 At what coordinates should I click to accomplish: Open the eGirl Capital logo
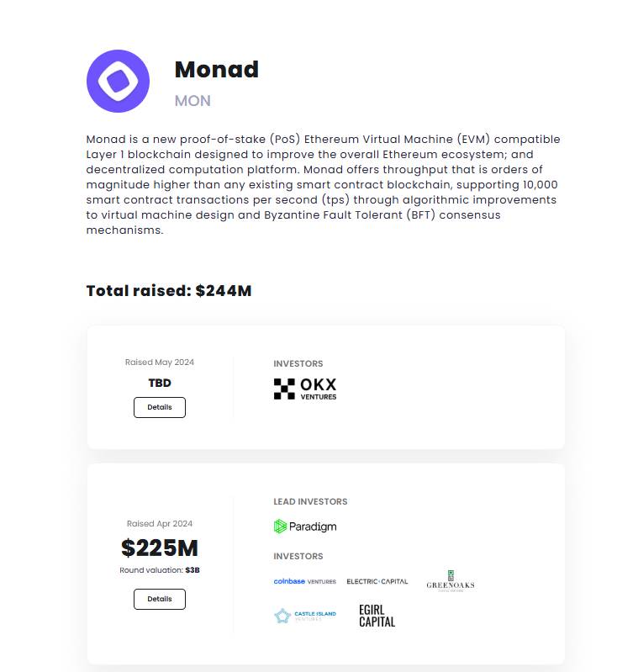(x=377, y=616)
